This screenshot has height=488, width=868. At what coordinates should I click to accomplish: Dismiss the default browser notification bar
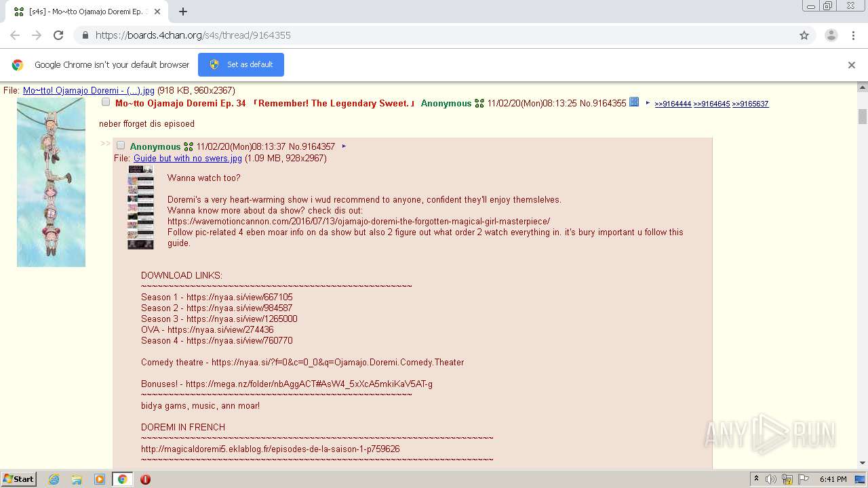coord(851,65)
